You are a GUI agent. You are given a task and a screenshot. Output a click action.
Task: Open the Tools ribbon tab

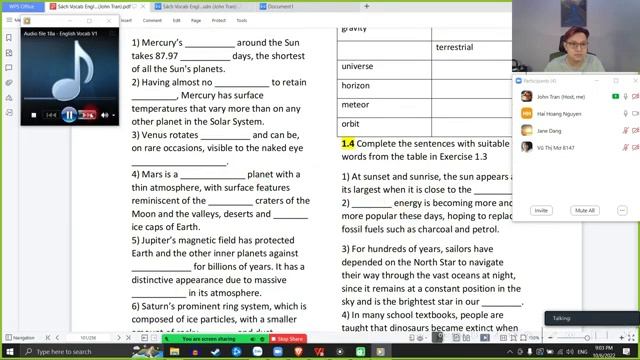point(242,20)
